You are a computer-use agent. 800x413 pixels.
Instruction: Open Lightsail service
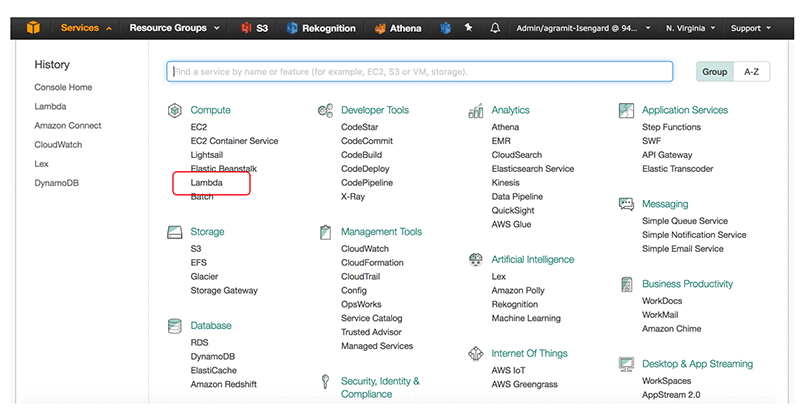pyautogui.click(x=207, y=155)
